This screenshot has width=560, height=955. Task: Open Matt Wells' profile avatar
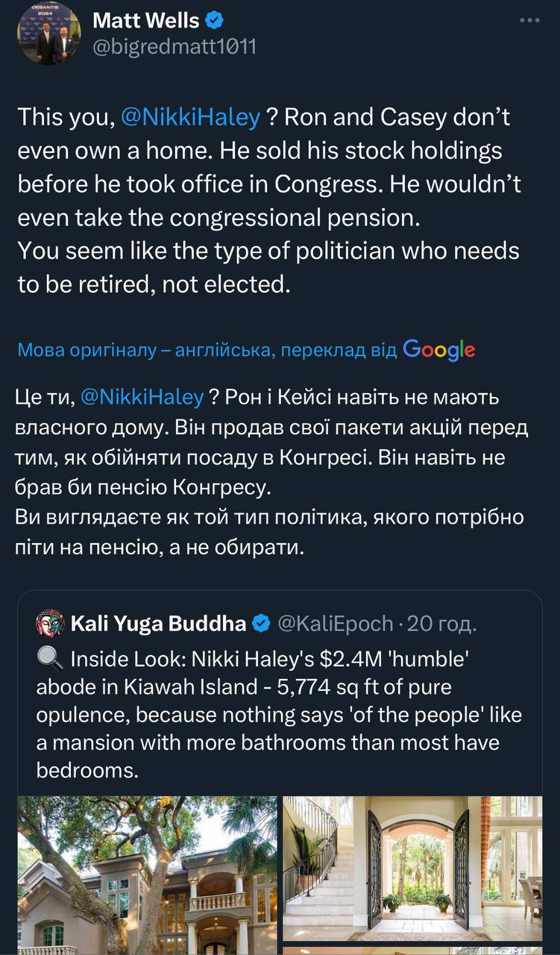51,34
